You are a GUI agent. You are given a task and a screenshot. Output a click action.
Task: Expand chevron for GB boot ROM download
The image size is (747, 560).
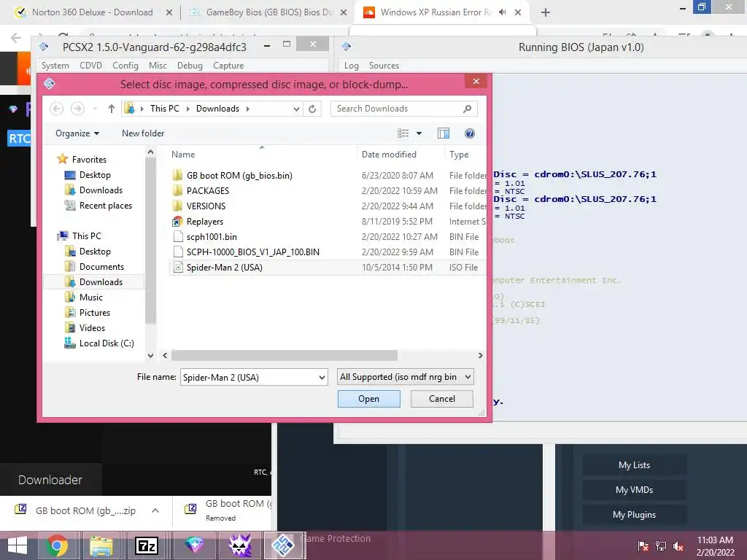click(155, 510)
